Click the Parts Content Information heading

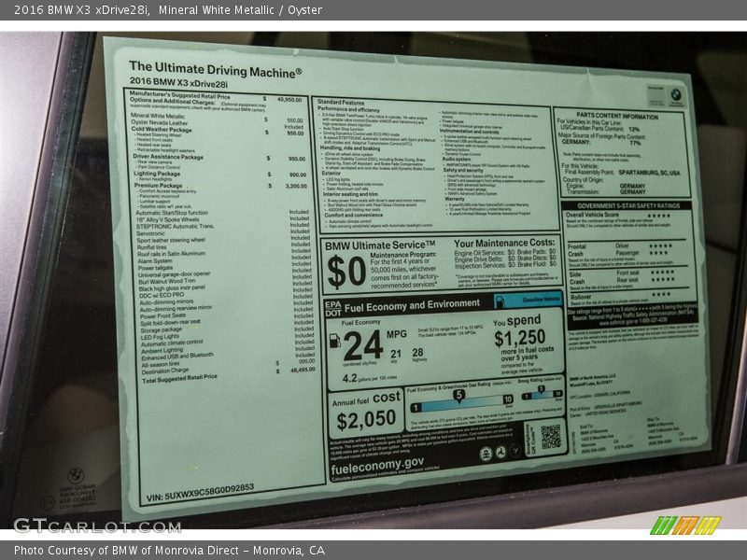[617, 116]
